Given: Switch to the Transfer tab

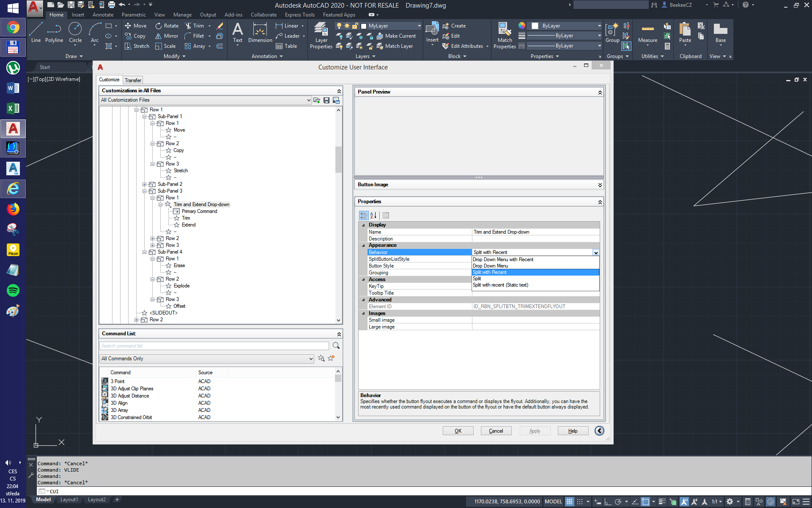Looking at the screenshot, I should click(133, 80).
